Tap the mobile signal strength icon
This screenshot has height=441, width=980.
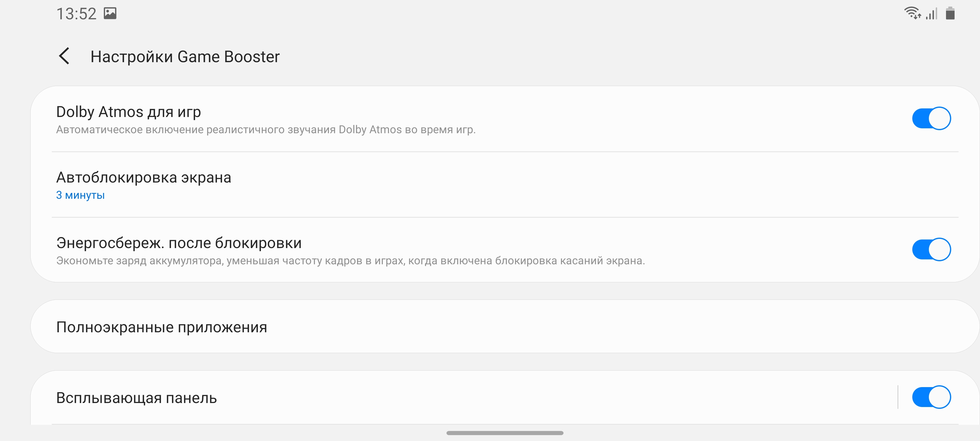(x=931, y=14)
